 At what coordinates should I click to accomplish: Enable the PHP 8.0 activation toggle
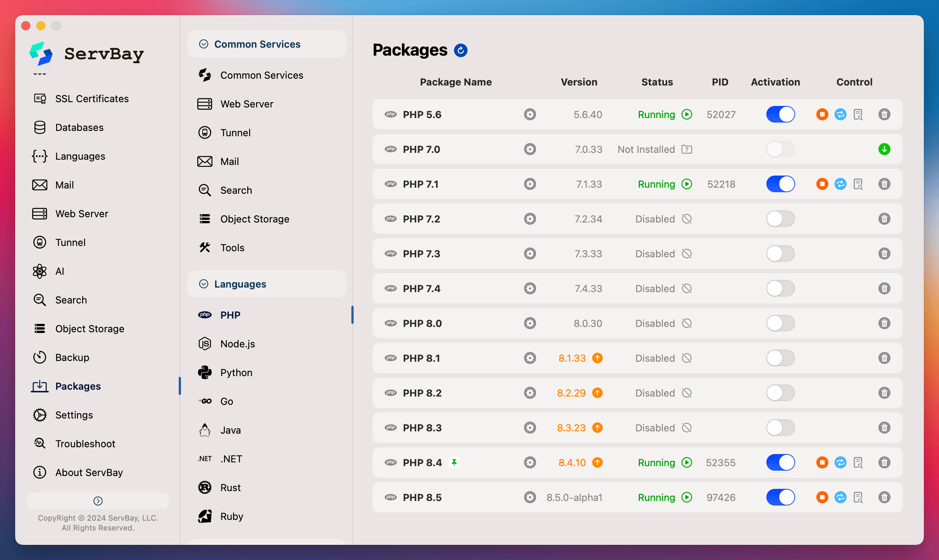pos(780,323)
